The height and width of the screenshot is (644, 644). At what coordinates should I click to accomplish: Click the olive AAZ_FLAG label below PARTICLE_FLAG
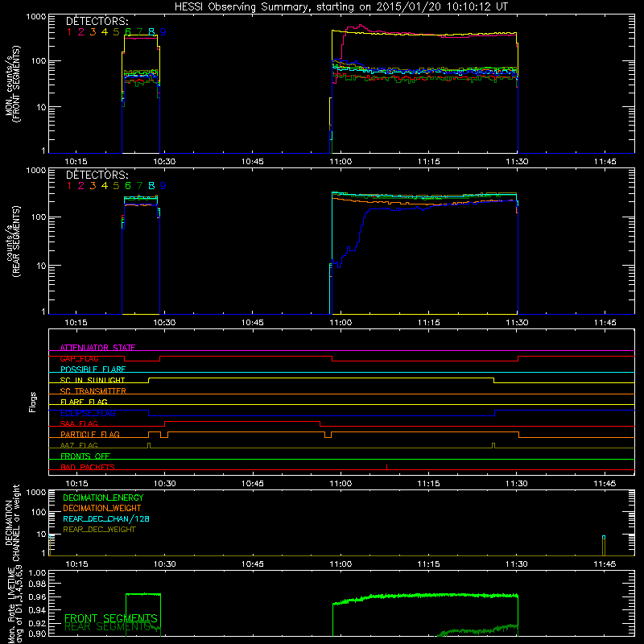tap(79, 445)
